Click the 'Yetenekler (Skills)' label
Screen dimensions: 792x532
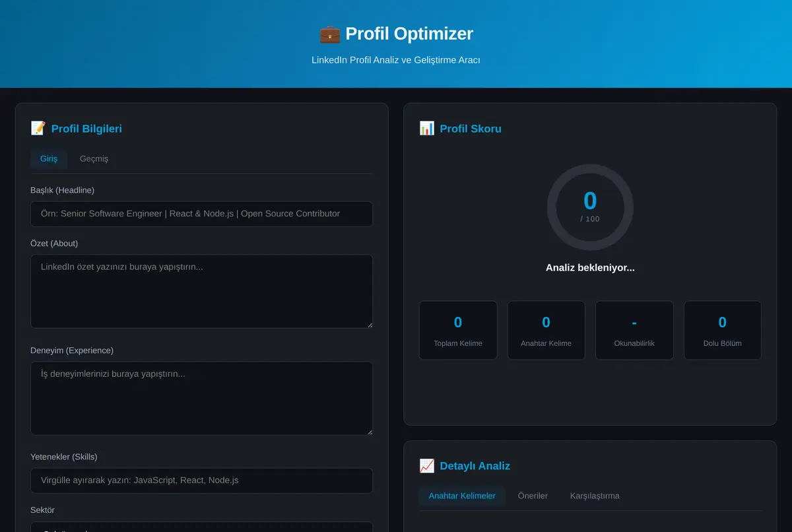[x=64, y=457]
